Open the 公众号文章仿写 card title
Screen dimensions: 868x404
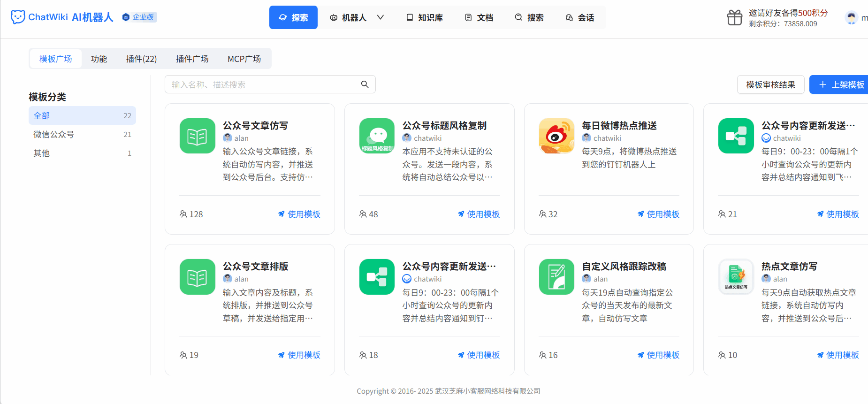click(255, 125)
